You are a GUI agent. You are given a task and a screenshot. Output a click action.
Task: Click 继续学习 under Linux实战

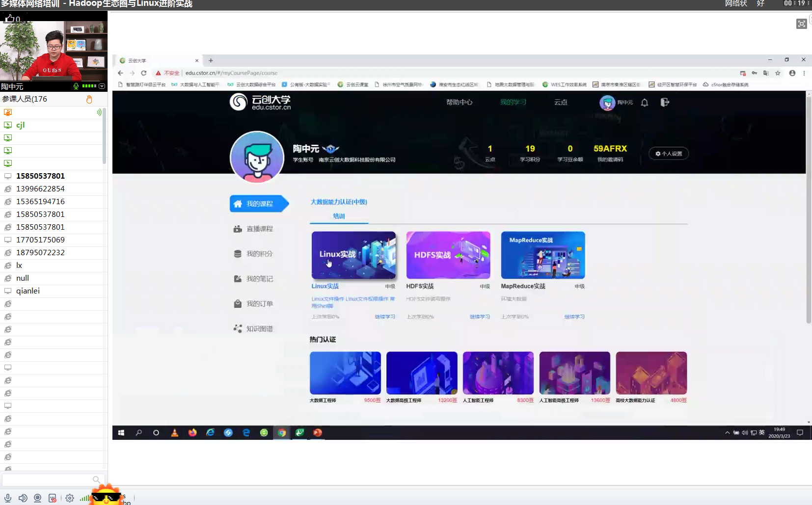point(385,317)
